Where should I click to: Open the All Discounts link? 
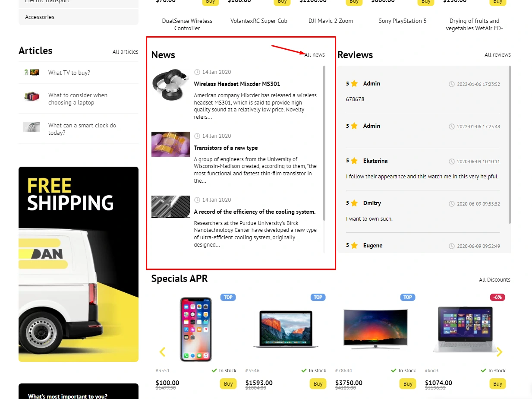tap(494, 280)
